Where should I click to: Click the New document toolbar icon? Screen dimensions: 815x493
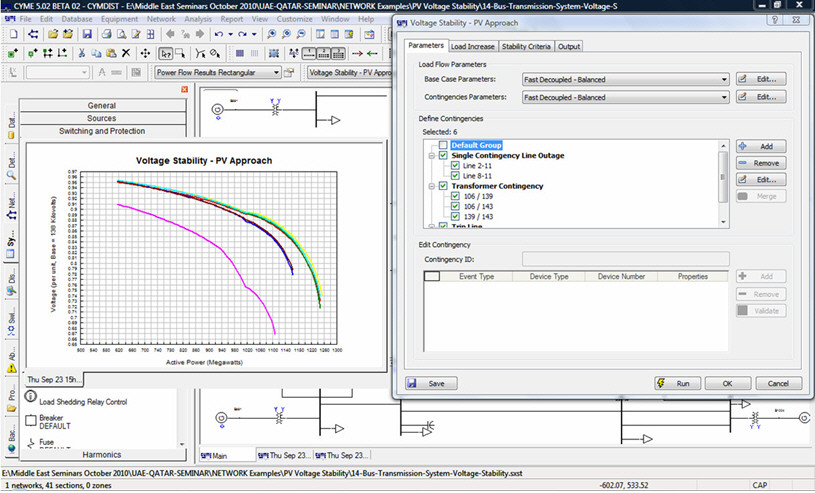point(13,35)
